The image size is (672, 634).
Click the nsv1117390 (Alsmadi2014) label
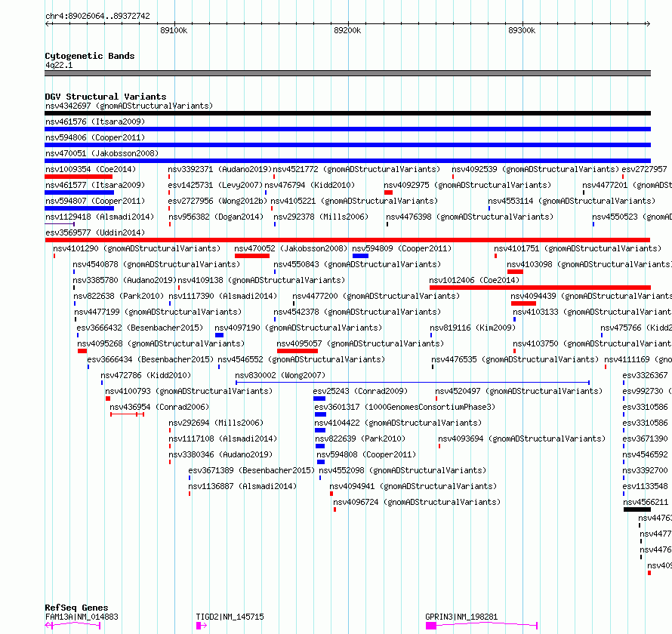[x=223, y=296]
